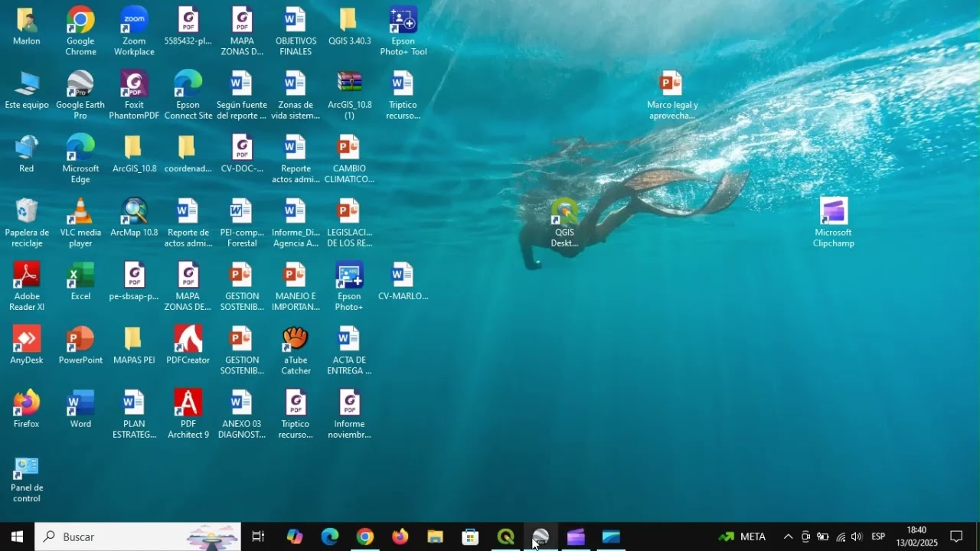
Task: Select CV-MARLO Word document
Action: (403, 282)
